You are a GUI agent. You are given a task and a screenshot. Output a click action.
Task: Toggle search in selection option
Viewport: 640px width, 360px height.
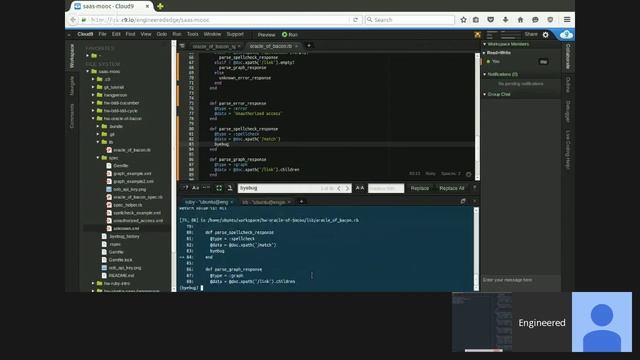(219, 188)
